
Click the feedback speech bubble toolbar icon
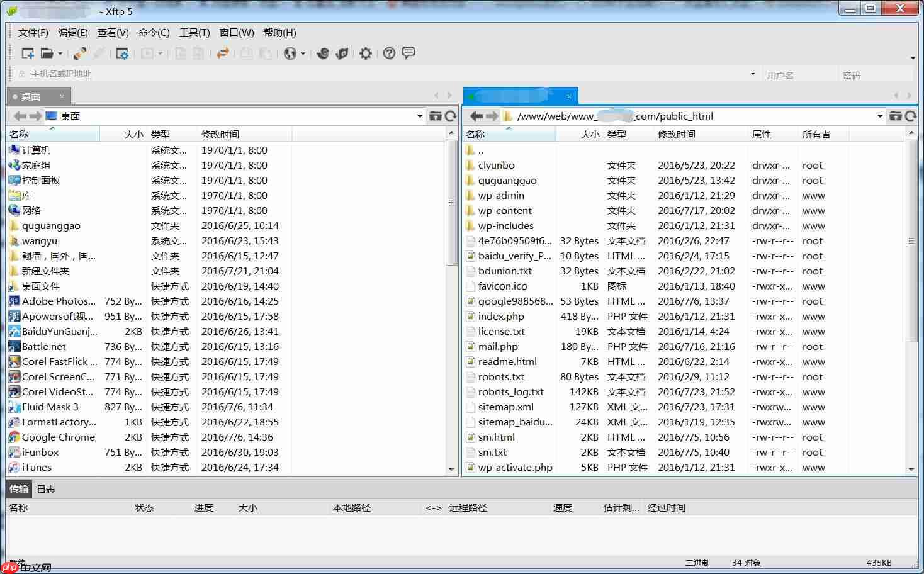(x=409, y=53)
